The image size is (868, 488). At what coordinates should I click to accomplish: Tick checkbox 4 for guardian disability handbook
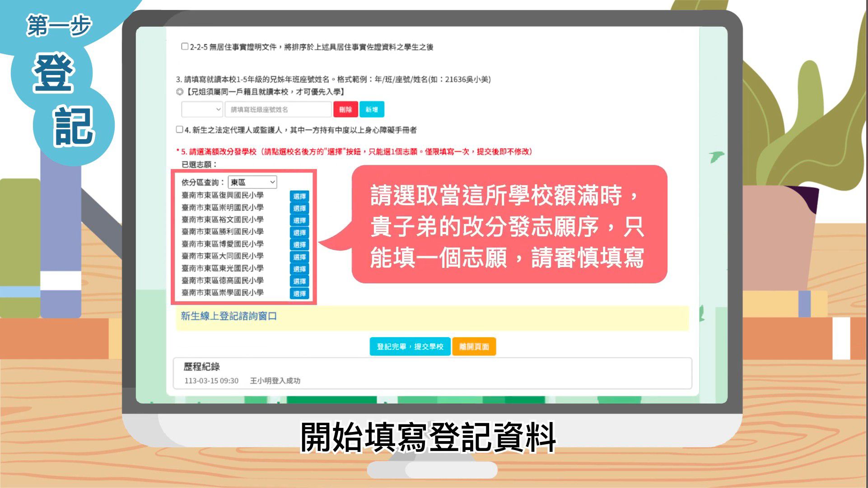180,130
